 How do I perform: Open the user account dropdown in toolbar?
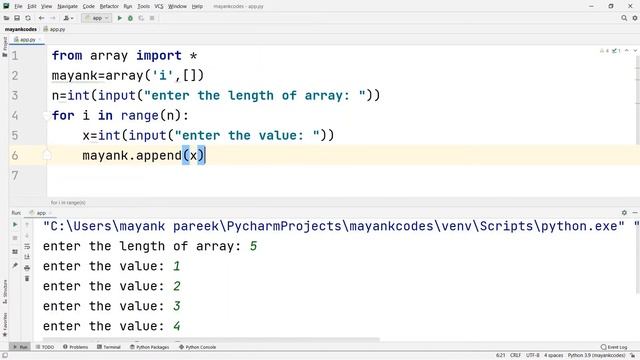click(x=68, y=18)
